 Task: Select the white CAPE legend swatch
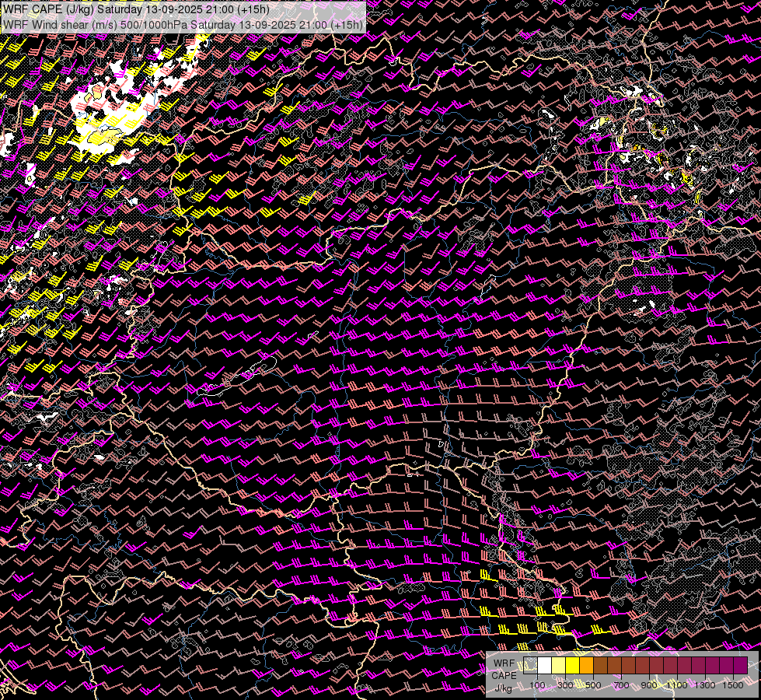tap(545, 665)
